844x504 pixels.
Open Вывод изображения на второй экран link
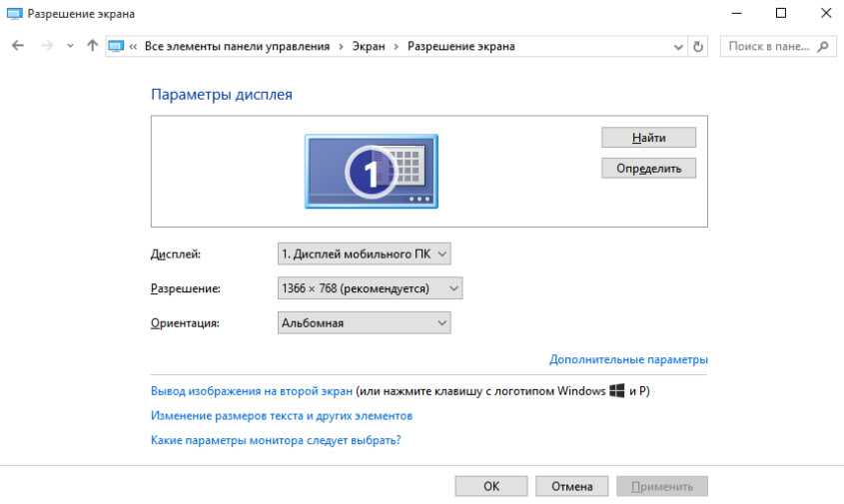tap(251, 391)
